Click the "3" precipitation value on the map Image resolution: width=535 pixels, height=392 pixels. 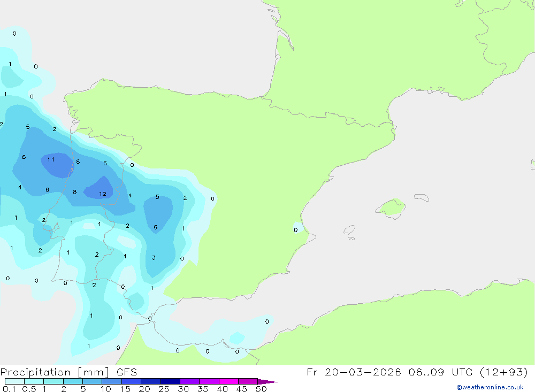pos(154,258)
